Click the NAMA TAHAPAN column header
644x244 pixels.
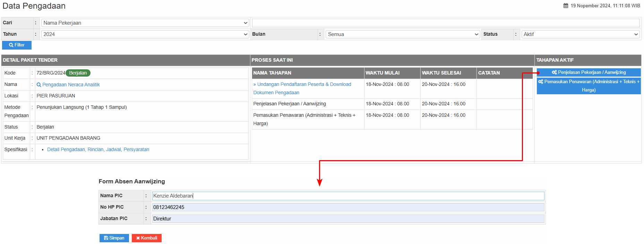coord(272,73)
